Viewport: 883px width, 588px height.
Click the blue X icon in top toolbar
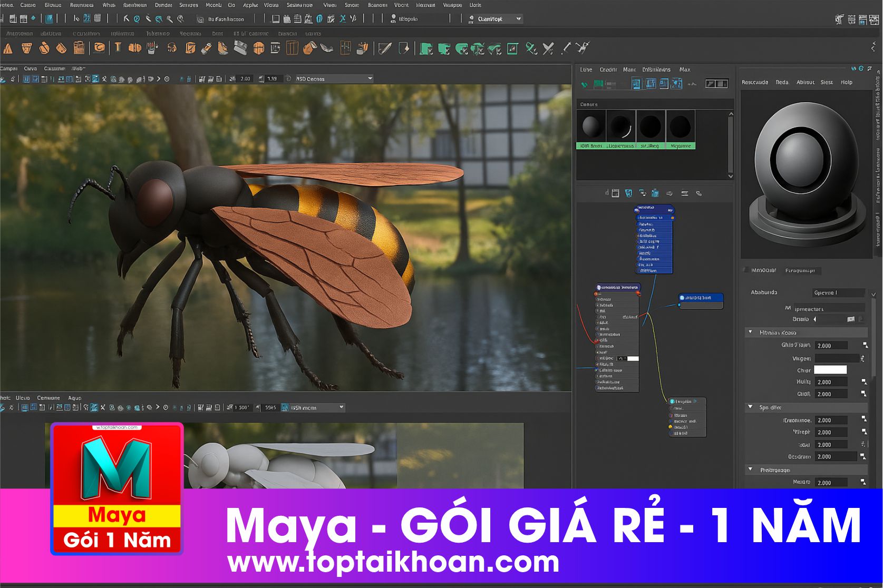pyautogui.click(x=343, y=18)
